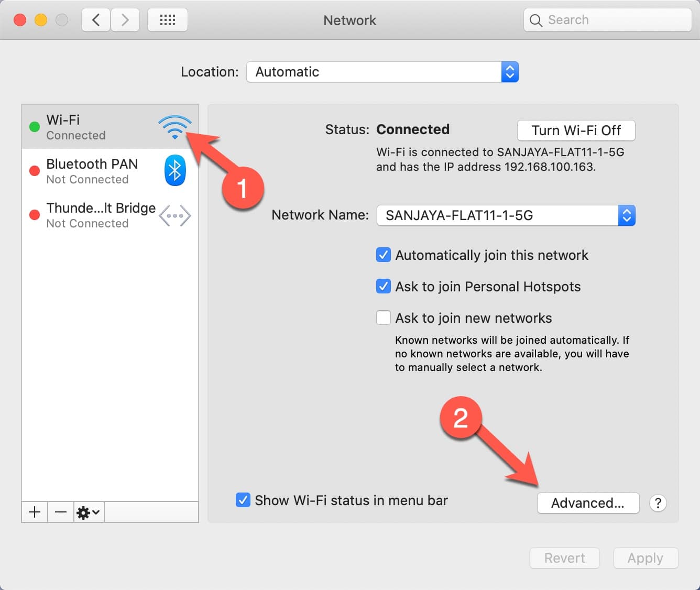700x590 pixels.
Task: Focus the Search field
Action: 608,20
